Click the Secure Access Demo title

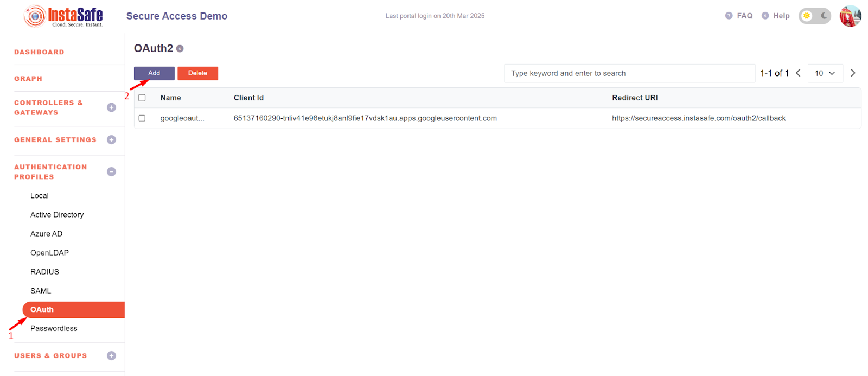[177, 16]
